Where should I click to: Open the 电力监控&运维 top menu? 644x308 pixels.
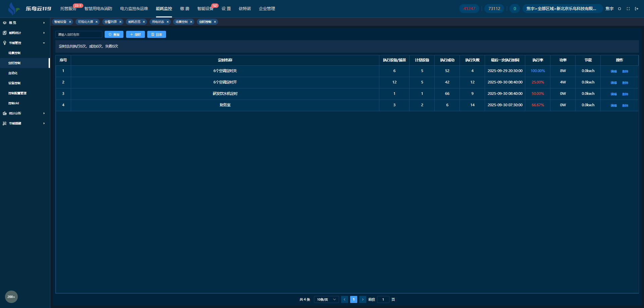(x=134, y=9)
